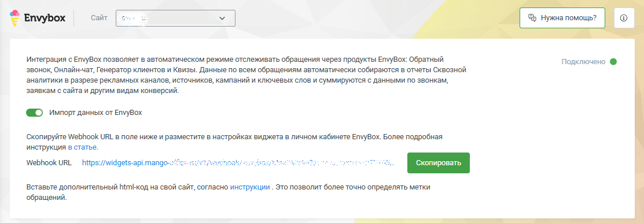Click the Envybox ice cream logo icon
The image size is (644, 223).
(15, 18)
